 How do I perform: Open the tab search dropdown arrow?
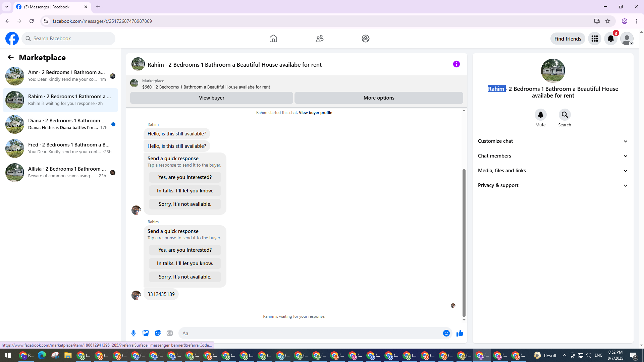click(7, 7)
